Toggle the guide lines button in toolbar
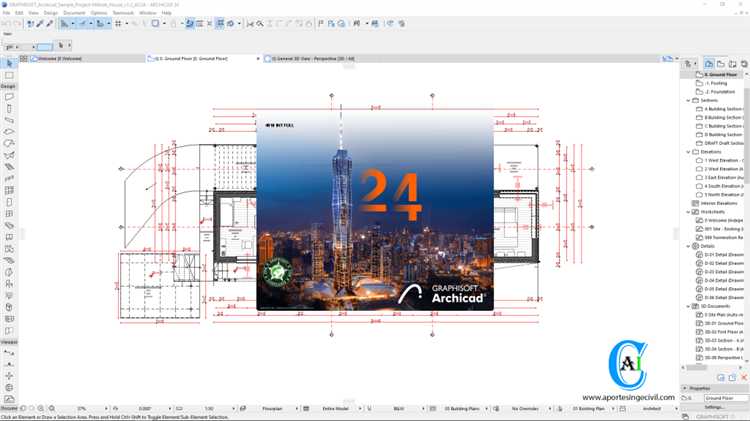The height and width of the screenshot is (421, 750). coord(65,23)
